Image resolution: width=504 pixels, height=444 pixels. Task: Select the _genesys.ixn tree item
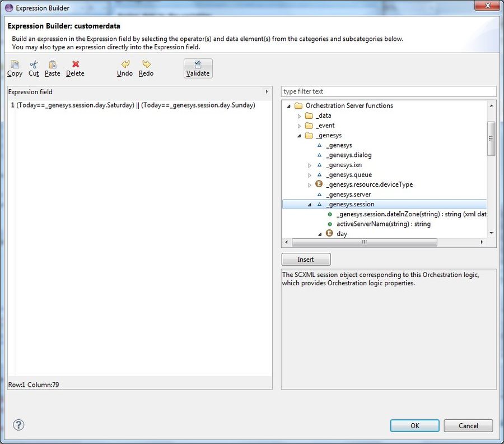344,165
